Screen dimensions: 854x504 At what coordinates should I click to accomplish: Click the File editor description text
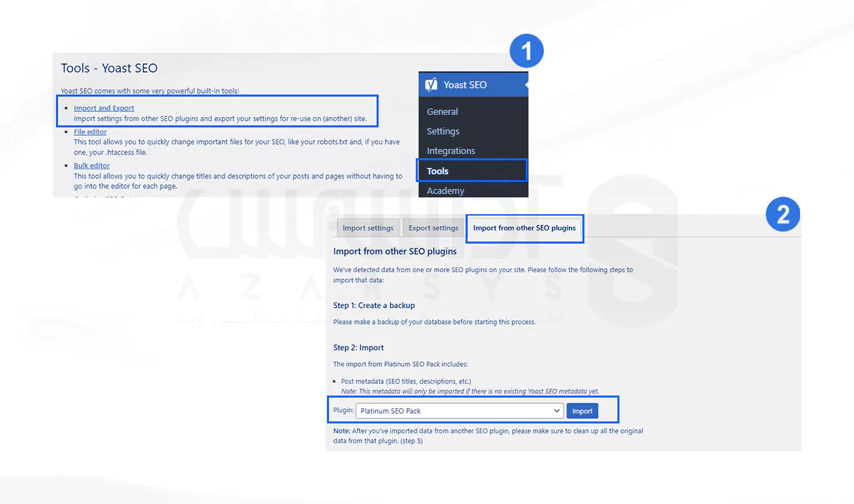[x=237, y=147]
